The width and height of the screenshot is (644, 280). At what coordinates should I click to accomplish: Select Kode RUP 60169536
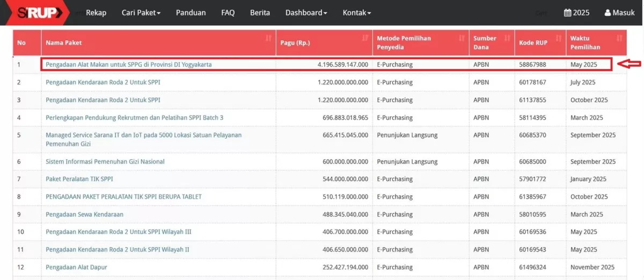pyautogui.click(x=532, y=232)
